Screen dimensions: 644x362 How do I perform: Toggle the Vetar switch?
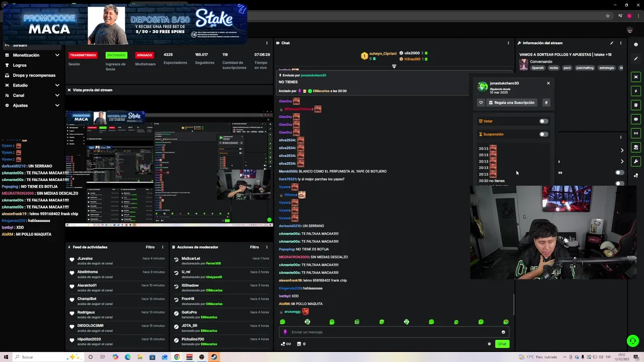(543, 121)
